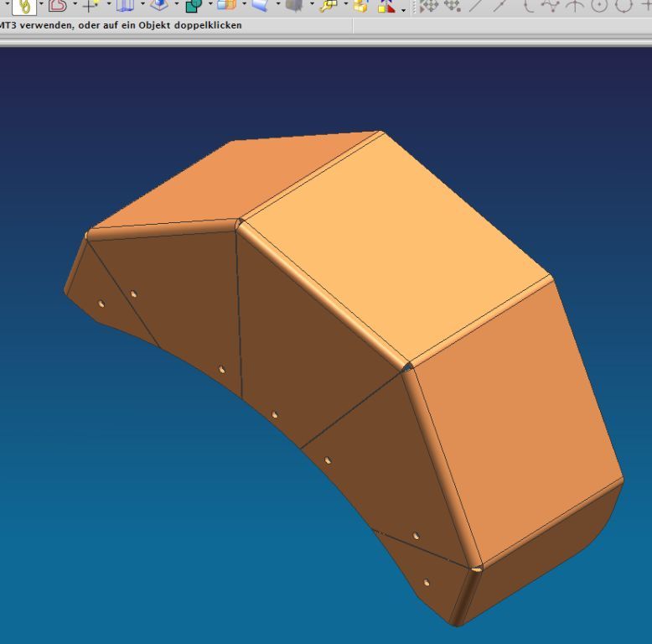Click the orange cube Shell tool icon
652x644 pixels.
coord(227,6)
